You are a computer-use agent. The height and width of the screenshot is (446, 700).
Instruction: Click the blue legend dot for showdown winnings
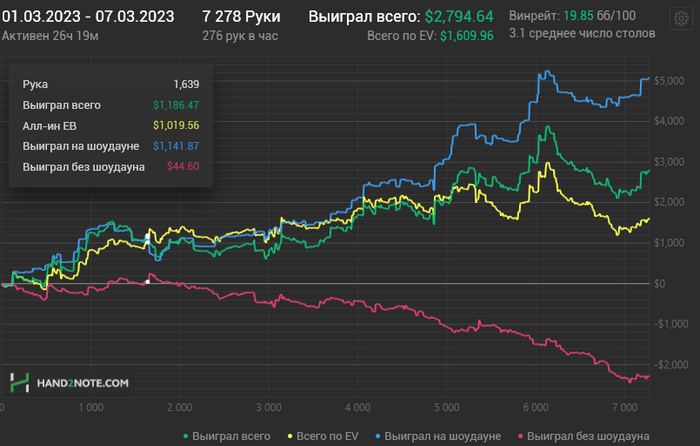pyautogui.click(x=378, y=437)
